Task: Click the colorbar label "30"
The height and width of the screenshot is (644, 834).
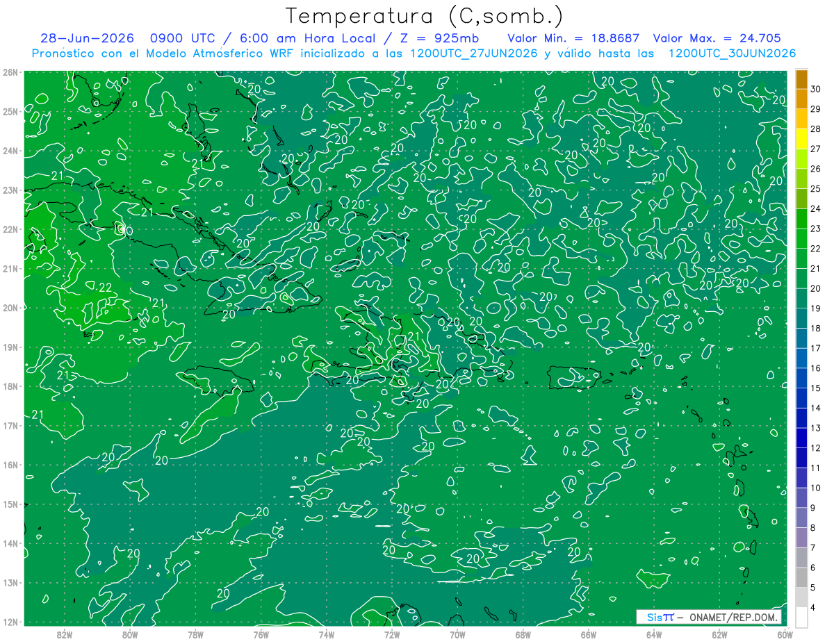Action: [816, 88]
